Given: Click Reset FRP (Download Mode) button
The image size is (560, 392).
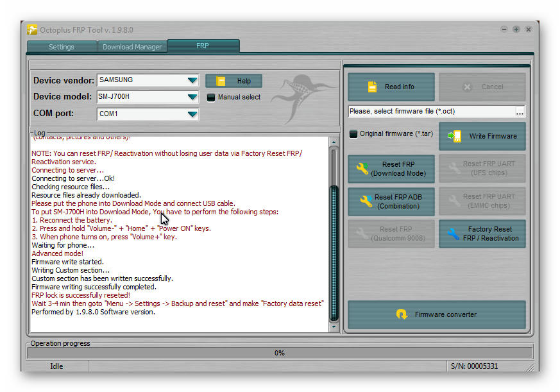Looking at the screenshot, I should click(391, 169).
